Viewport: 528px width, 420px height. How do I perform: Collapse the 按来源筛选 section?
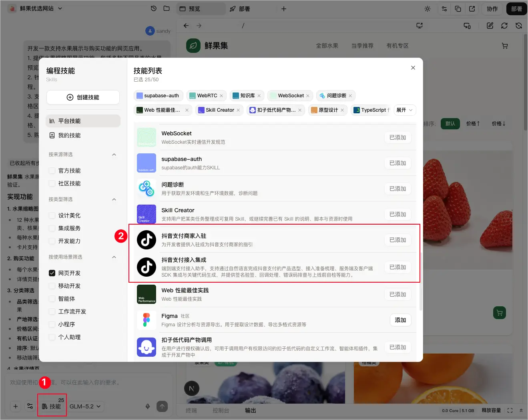114,155
